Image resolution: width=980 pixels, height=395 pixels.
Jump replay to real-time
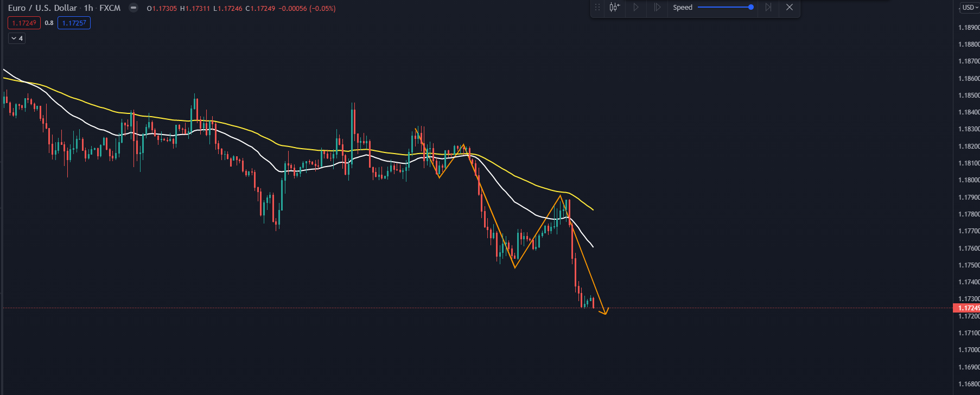pyautogui.click(x=768, y=8)
